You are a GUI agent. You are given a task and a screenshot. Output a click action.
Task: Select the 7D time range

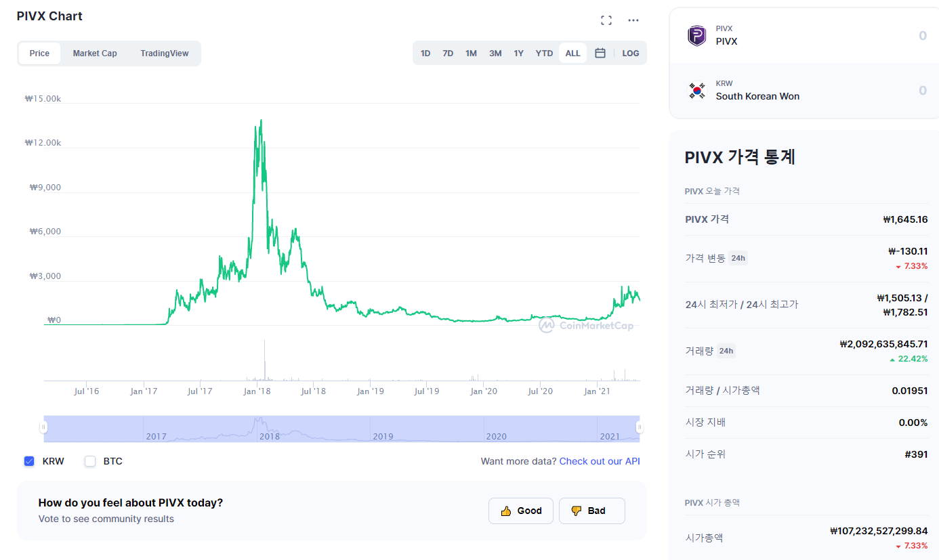point(448,53)
